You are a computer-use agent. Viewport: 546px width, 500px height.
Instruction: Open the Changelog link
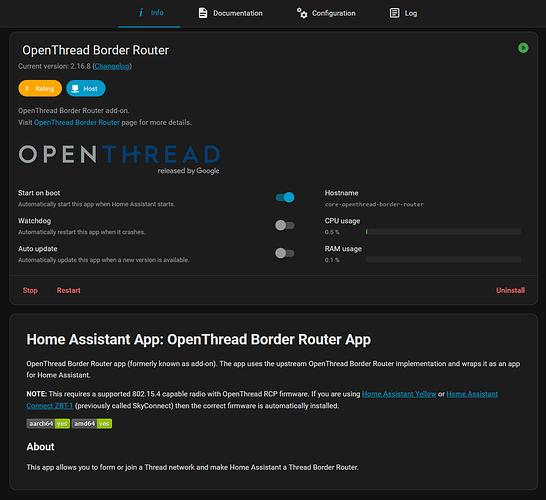tap(112, 66)
